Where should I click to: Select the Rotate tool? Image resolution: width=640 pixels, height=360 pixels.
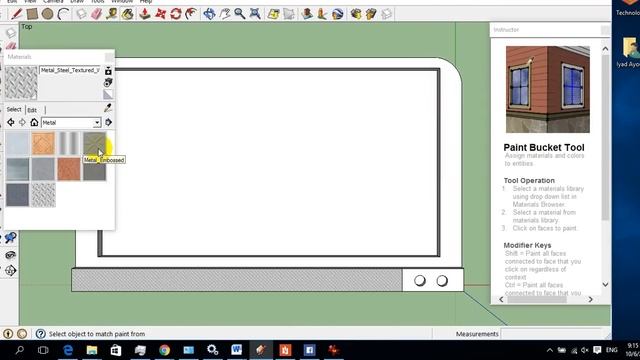click(x=176, y=14)
